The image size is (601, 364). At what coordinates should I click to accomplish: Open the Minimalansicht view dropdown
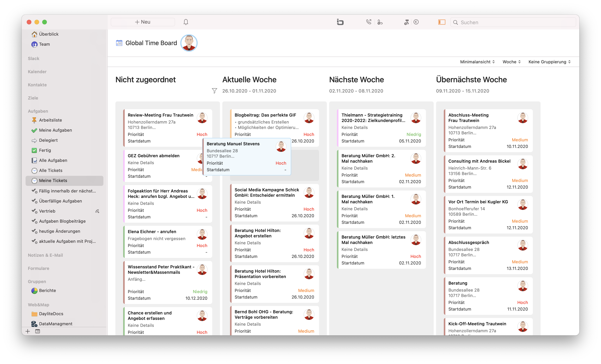[x=477, y=62]
